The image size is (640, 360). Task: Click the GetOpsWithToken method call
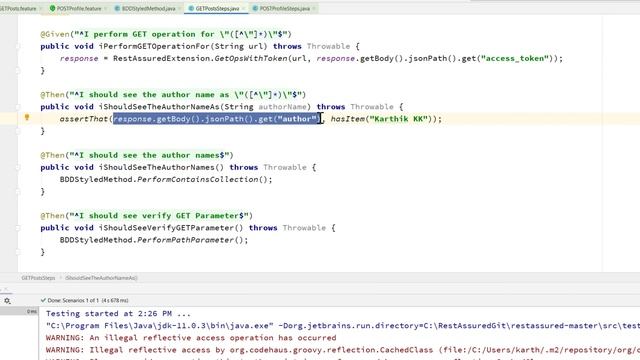pos(251,58)
